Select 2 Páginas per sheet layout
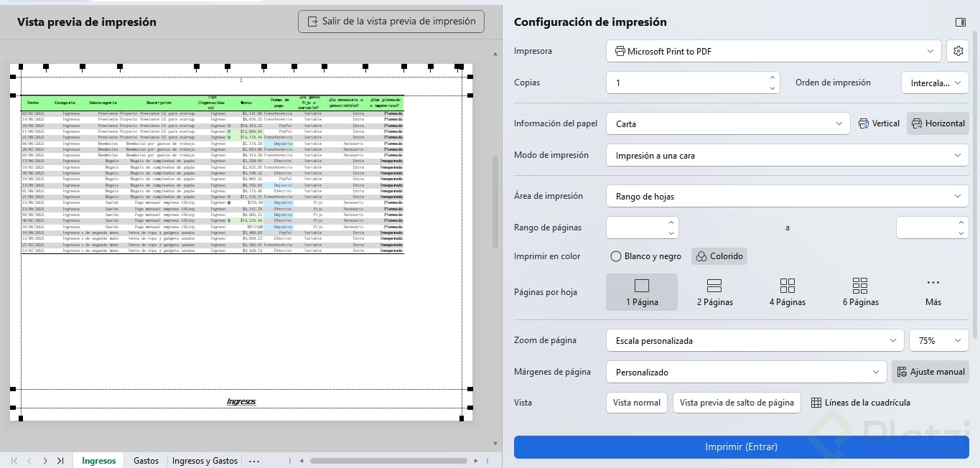The image size is (980, 468). [714, 292]
